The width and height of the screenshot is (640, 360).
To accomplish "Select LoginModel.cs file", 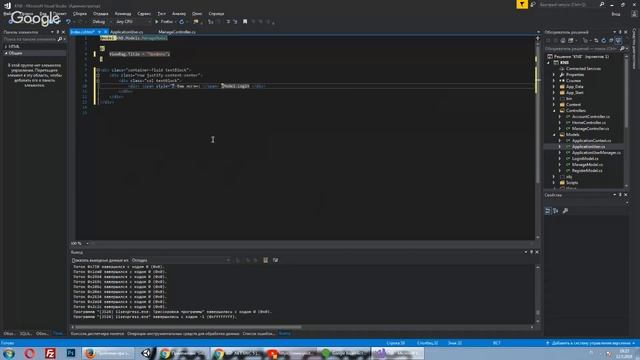I will coord(585,158).
